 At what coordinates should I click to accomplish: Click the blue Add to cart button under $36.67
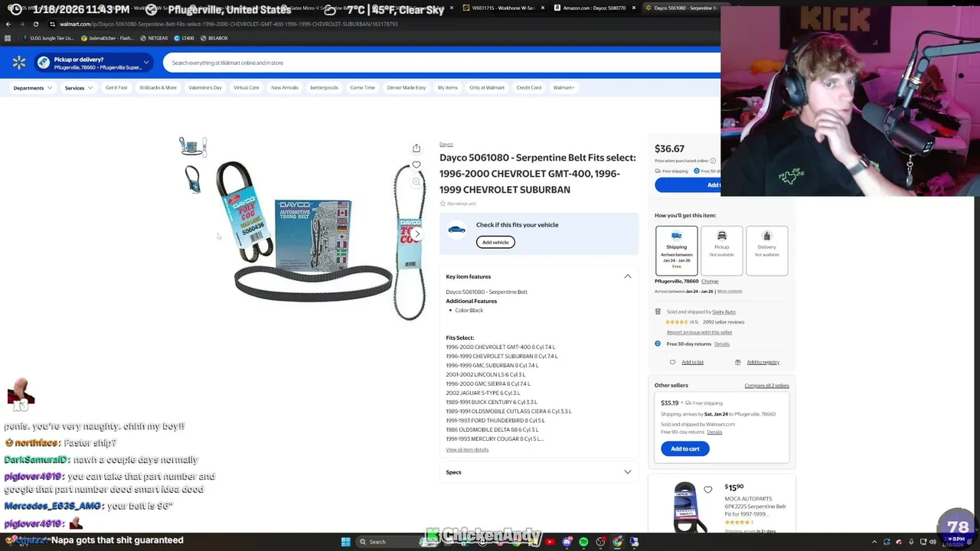pos(688,184)
